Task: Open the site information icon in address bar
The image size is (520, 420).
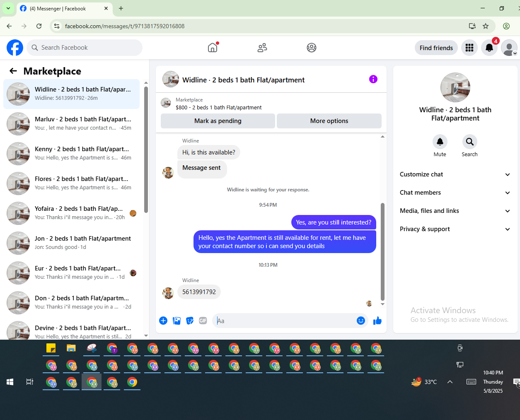Action: 57,26
